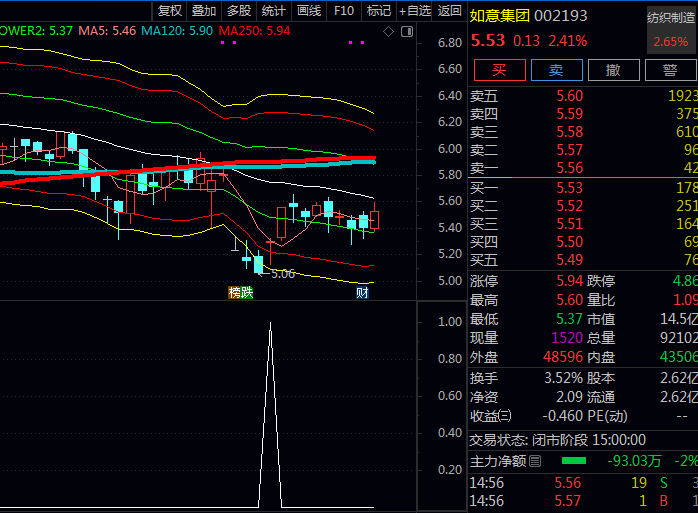Viewport: 698px width, 513px height.
Task: Click the 撤 cancel order button
Action: click(613, 70)
